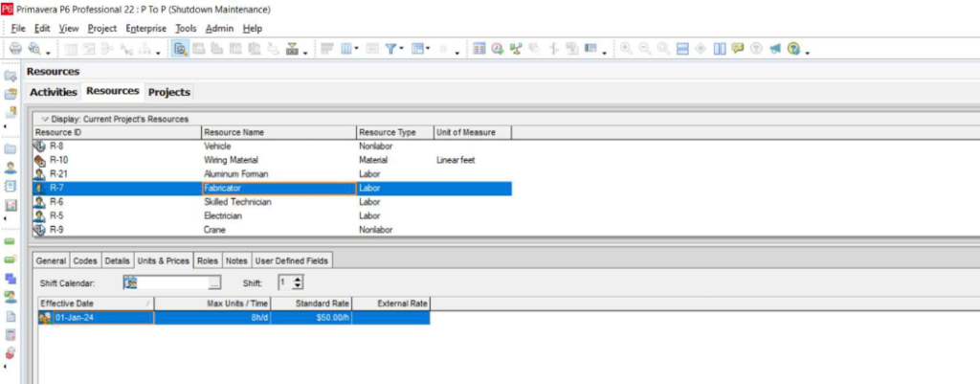Select the R-10 Wiring Material resource row
980x384 pixels.
tap(272, 160)
